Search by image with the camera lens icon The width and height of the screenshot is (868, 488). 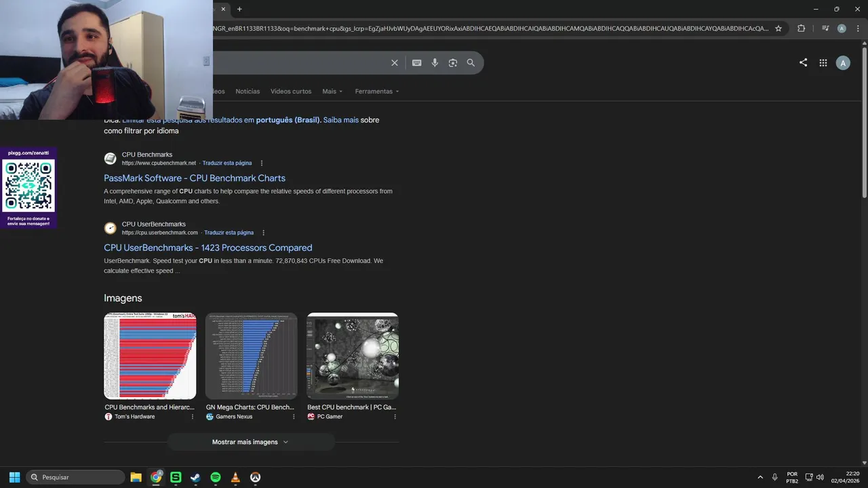click(453, 62)
